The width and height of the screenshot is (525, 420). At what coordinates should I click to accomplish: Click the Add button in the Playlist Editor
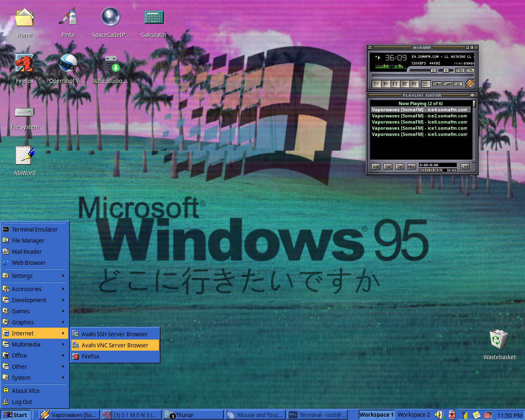point(376,166)
